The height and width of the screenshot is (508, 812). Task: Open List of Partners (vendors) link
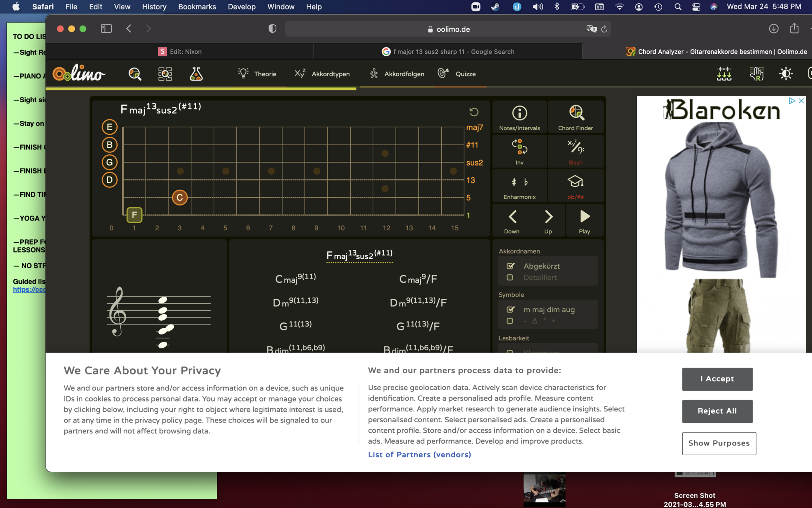point(419,455)
